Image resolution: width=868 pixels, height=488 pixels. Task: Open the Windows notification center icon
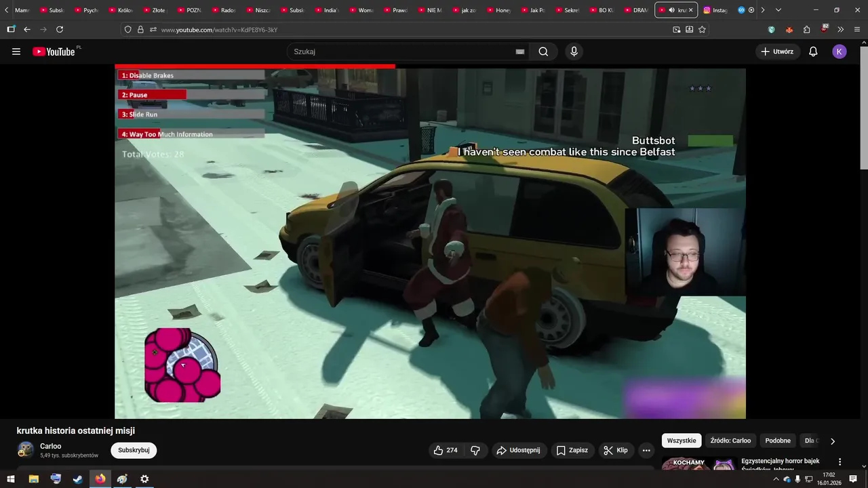pyautogui.click(x=853, y=479)
